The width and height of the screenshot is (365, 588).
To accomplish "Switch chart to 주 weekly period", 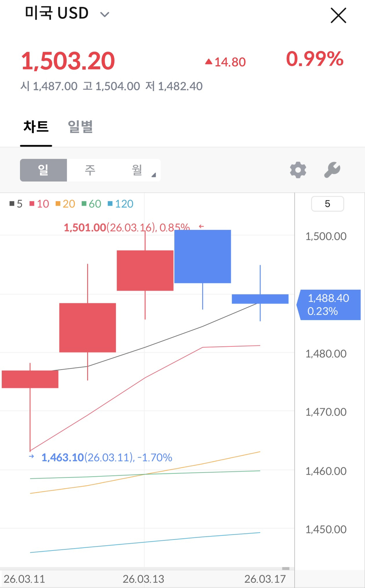I will pyautogui.click(x=90, y=170).
